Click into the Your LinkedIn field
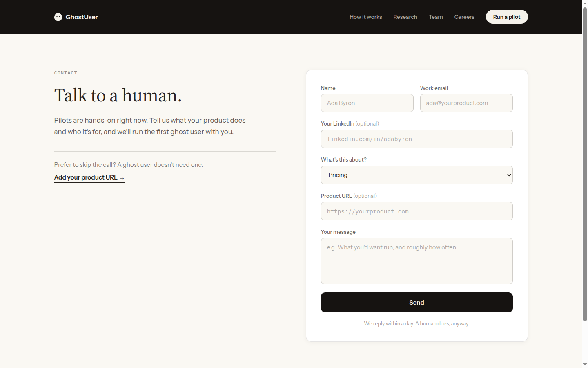 pyautogui.click(x=416, y=139)
